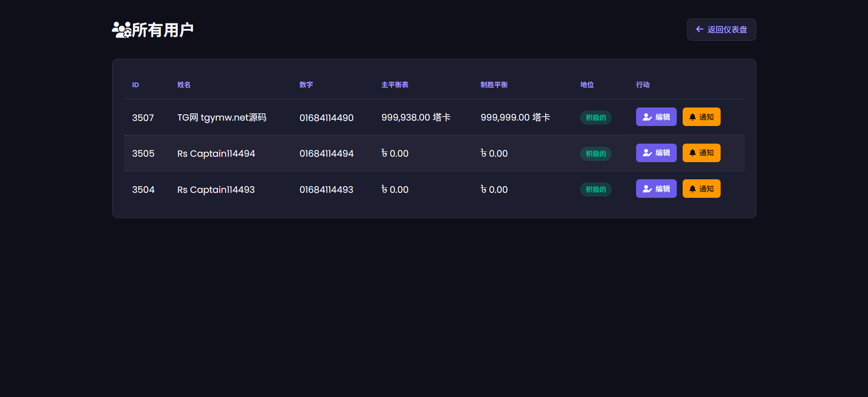868x397 pixels.
Task: Click the bell icon for user 3504
Action: click(692, 189)
